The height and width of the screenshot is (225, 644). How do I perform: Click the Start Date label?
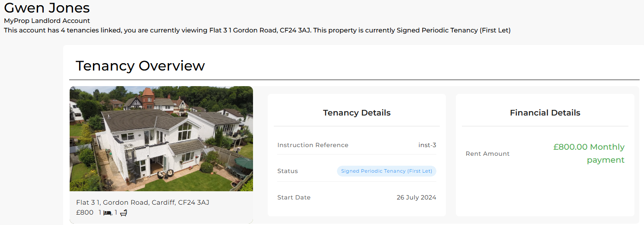tap(294, 197)
